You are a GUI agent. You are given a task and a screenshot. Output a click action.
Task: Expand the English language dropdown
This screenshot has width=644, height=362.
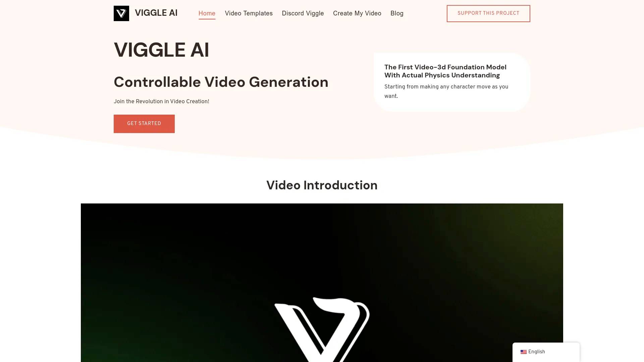tap(546, 351)
